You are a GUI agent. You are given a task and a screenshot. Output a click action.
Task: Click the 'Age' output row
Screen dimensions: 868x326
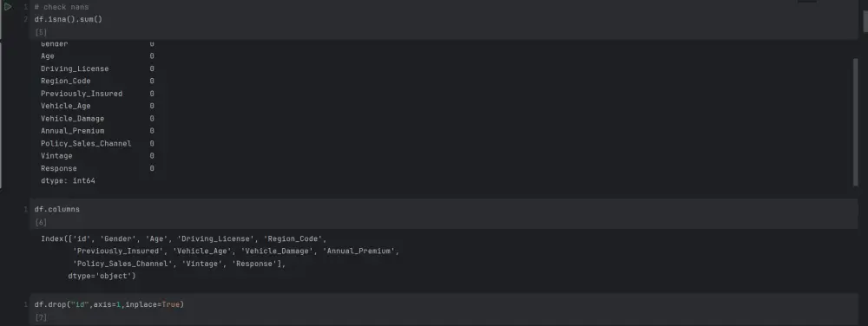click(97, 55)
